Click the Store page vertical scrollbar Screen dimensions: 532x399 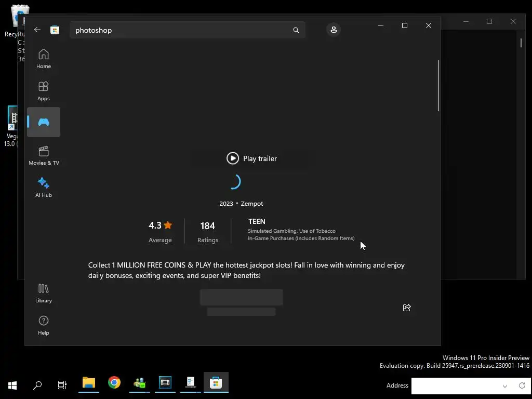tap(438, 86)
